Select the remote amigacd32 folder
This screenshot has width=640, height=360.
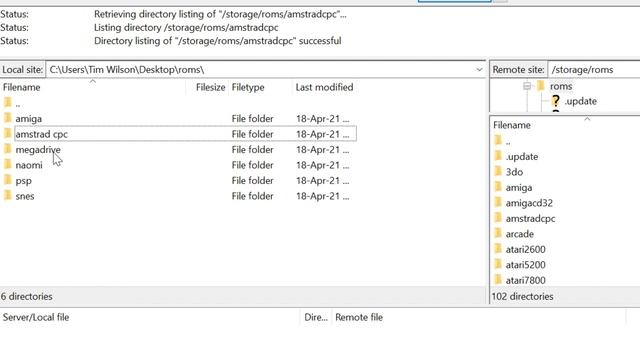point(529,203)
